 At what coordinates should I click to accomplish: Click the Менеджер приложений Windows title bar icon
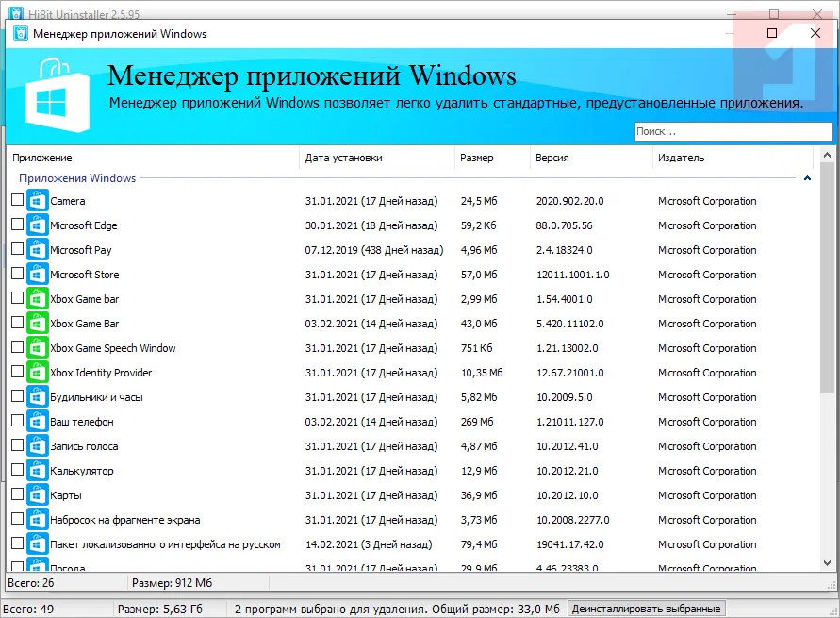click(x=21, y=33)
